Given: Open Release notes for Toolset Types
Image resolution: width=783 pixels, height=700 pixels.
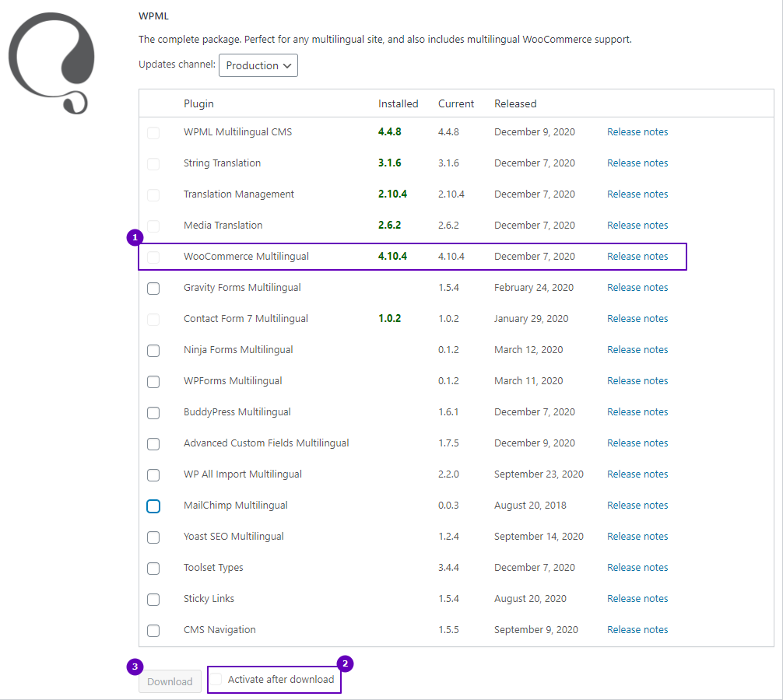Looking at the screenshot, I should point(637,567).
